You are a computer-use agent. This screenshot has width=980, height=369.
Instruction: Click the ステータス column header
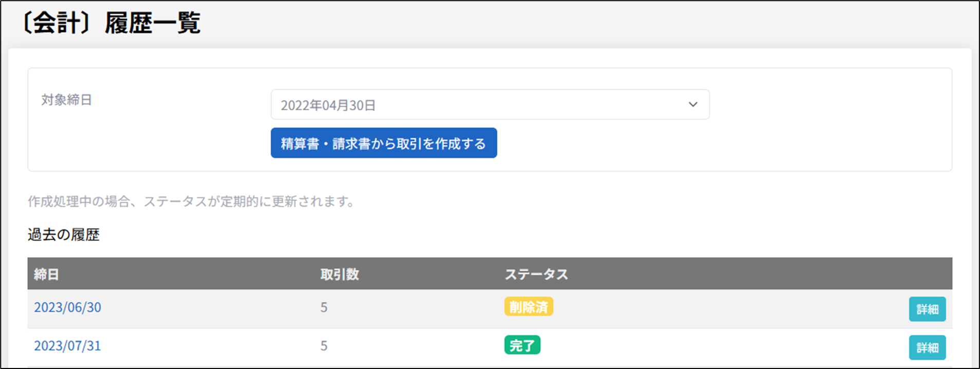(x=536, y=274)
